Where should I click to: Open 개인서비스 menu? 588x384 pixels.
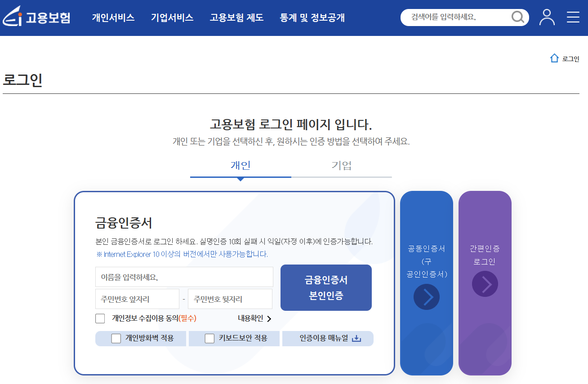coord(113,18)
